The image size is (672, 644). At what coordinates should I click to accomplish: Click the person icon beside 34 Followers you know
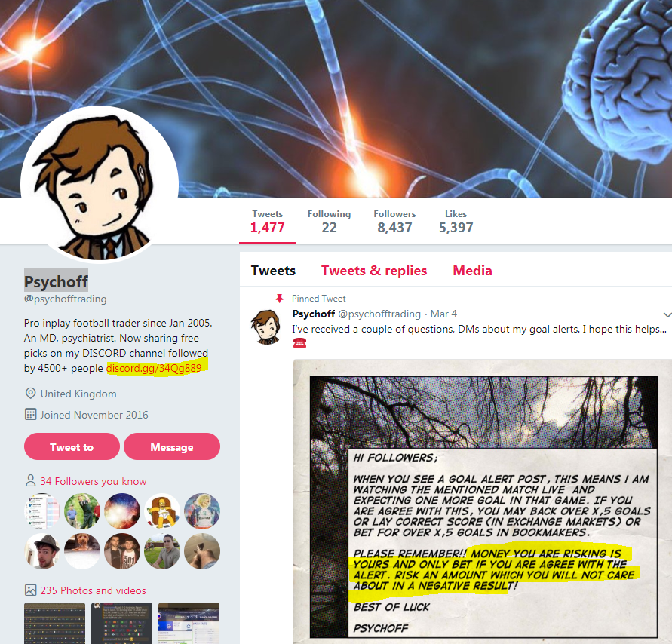[30, 481]
